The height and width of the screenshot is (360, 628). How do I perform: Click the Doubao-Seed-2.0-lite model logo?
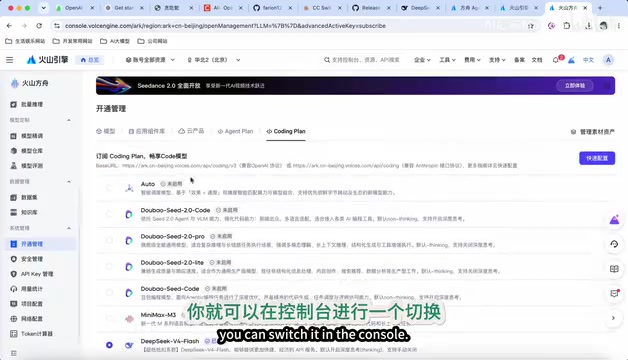129,266
